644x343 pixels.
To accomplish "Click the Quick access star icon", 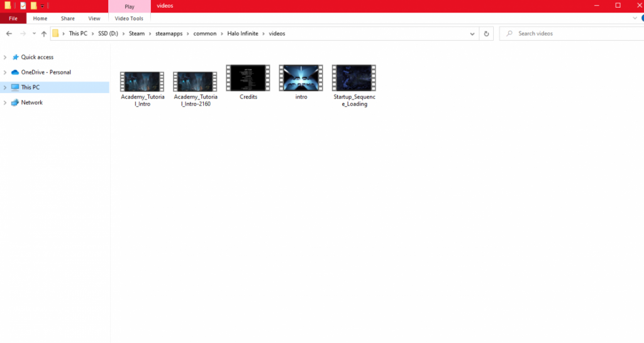I will pos(15,57).
